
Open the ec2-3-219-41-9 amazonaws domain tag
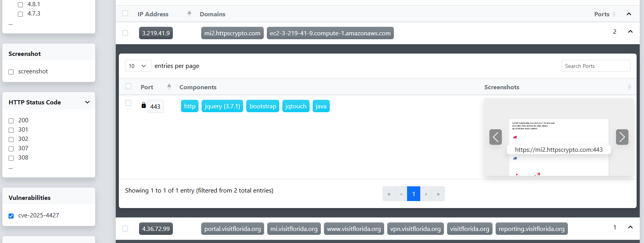[330, 33]
